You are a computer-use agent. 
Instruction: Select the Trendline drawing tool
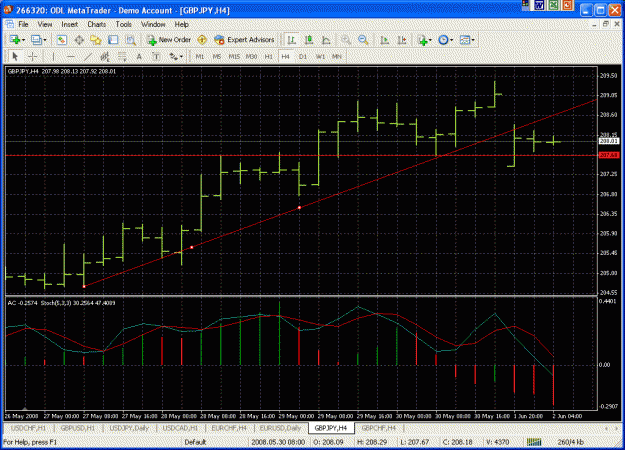coord(88,57)
